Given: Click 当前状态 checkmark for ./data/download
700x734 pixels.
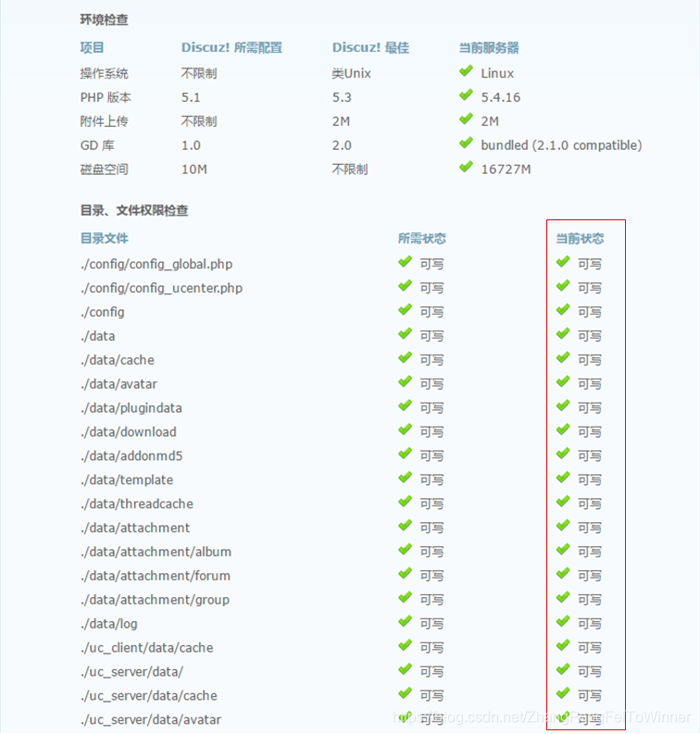Looking at the screenshot, I should 563,429.
